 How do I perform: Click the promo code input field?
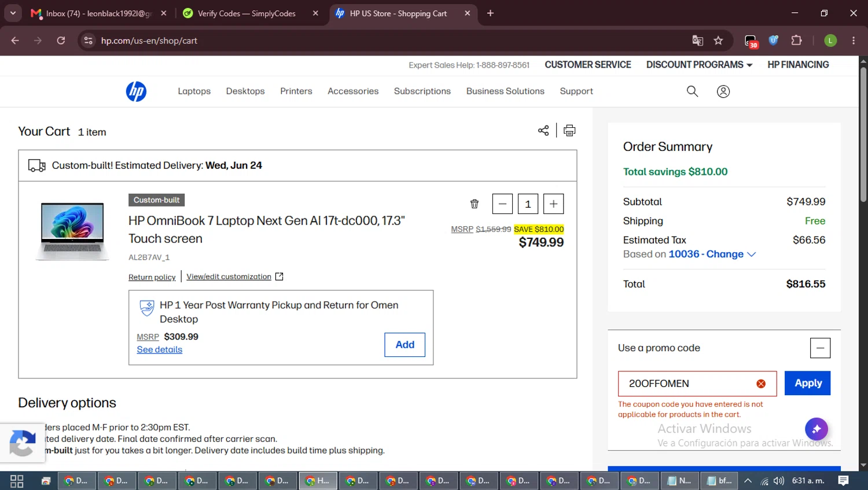point(697,384)
